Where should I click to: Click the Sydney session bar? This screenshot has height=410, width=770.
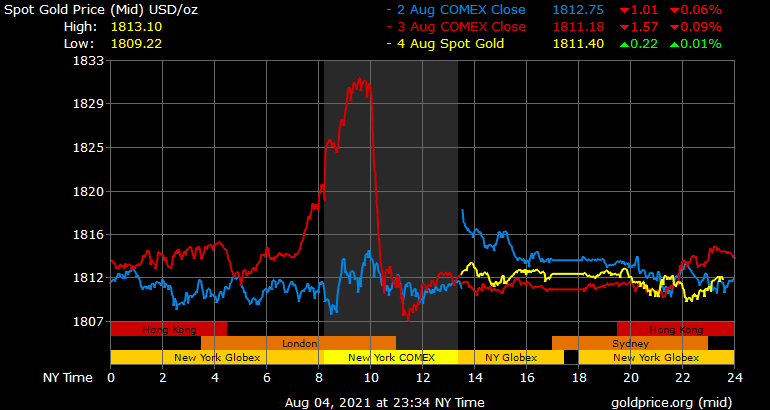point(629,343)
